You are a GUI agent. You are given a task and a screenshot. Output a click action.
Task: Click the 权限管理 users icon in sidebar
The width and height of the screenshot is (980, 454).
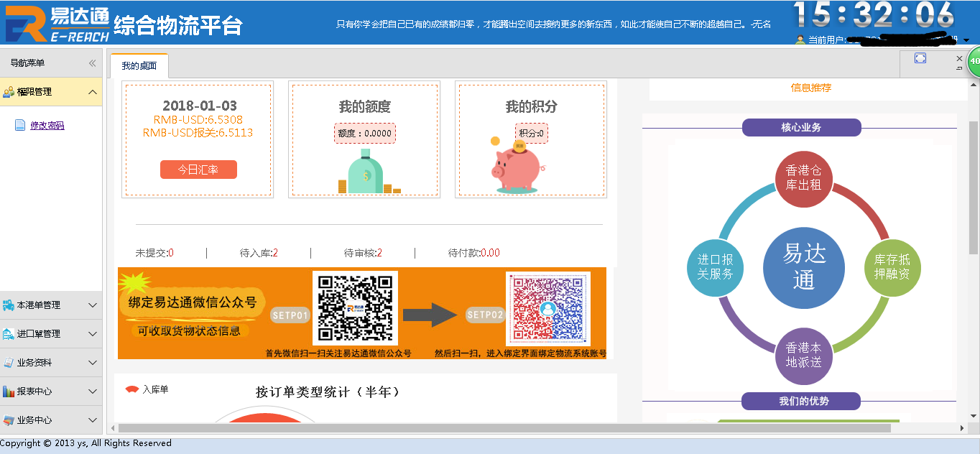pos(9,92)
